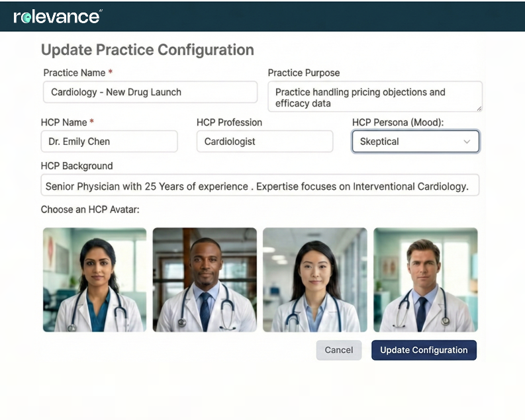Click the HCP Background label
This screenshot has height=420, width=525.
click(77, 166)
